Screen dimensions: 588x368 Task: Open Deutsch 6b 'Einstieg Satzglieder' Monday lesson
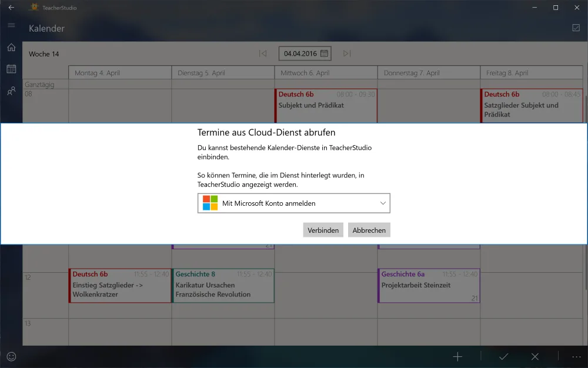click(120, 286)
